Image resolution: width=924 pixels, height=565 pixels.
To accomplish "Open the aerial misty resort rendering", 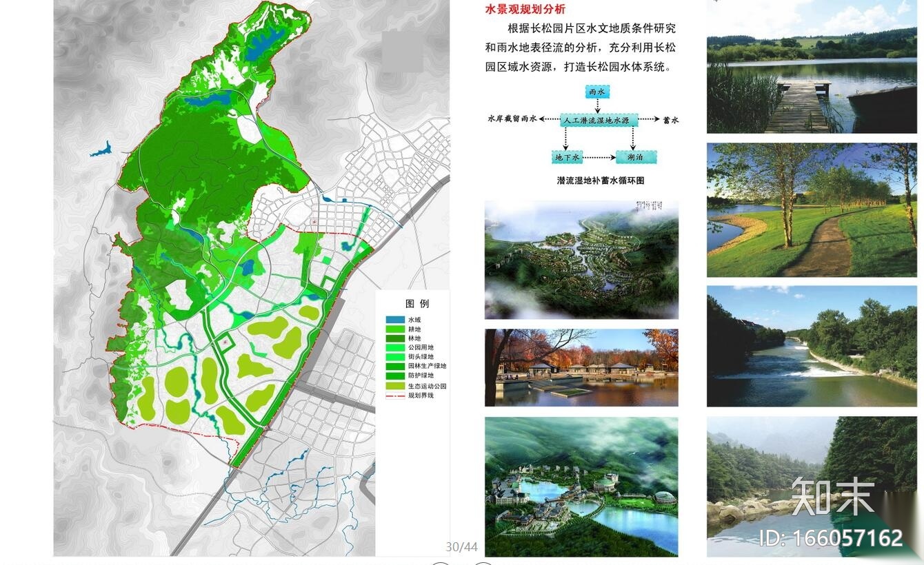I will [581, 260].
